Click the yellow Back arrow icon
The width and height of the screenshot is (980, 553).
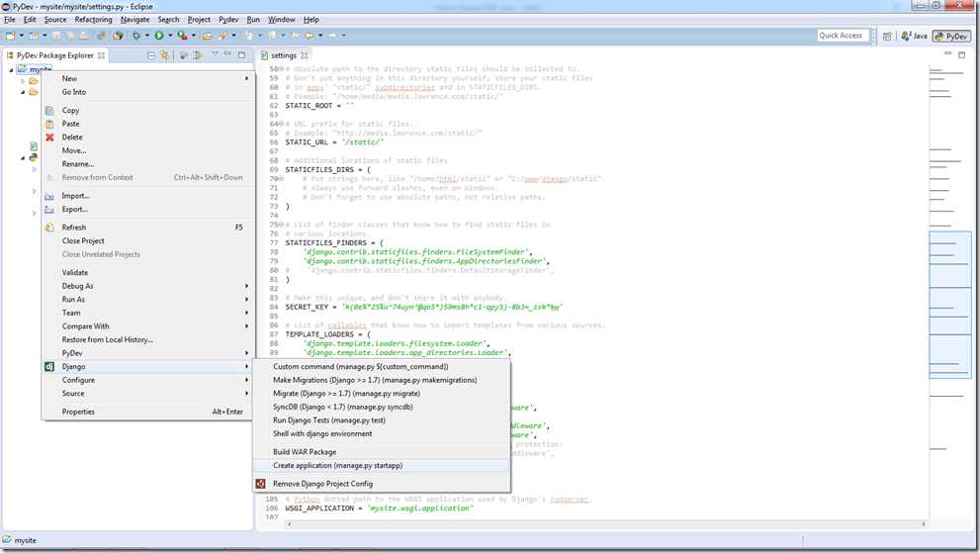[x=309, y=36]
